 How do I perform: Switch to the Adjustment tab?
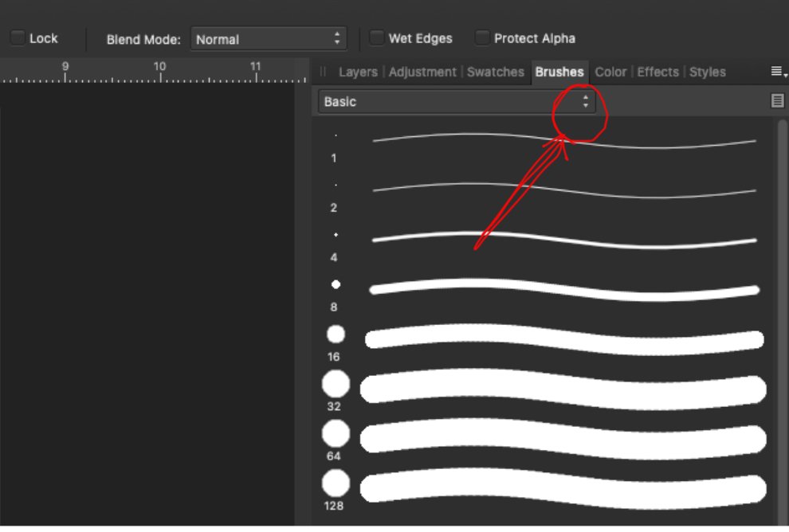[x=422, y=72]
